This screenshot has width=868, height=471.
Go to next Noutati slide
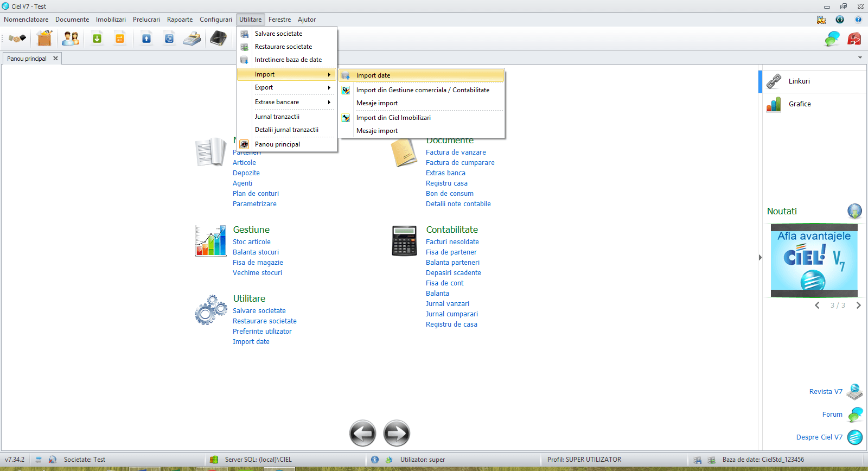pyautogui.click(x=858, y=305)
